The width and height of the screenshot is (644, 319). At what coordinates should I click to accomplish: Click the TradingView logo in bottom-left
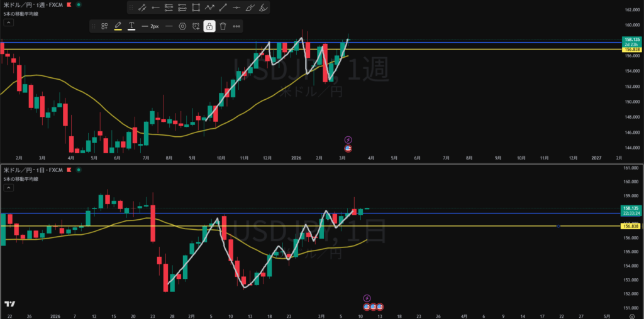click(9, 304)
